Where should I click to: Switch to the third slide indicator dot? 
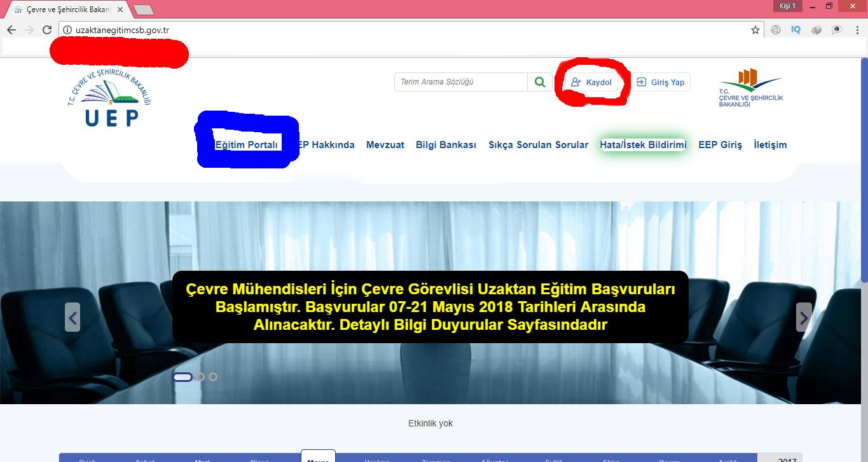(x=213, y=377)
